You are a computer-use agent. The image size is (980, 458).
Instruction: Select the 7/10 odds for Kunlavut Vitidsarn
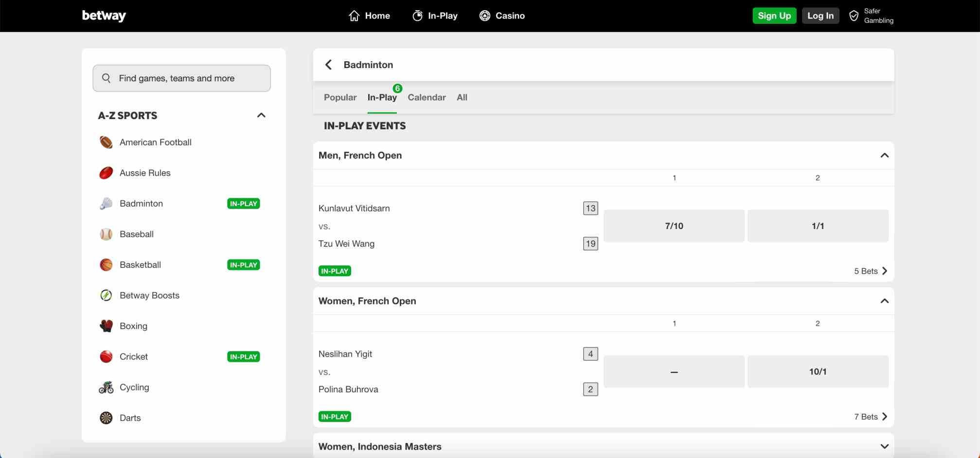click(674, 226)
